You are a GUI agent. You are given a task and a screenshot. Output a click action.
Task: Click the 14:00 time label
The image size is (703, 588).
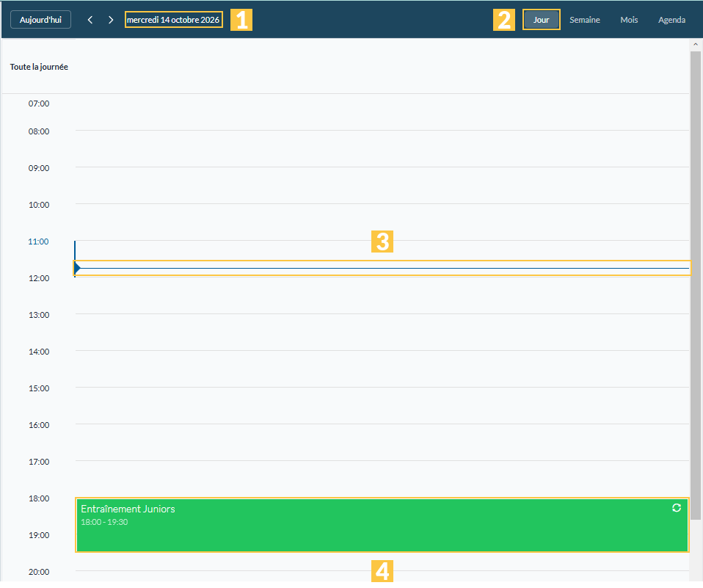[39, 352]
